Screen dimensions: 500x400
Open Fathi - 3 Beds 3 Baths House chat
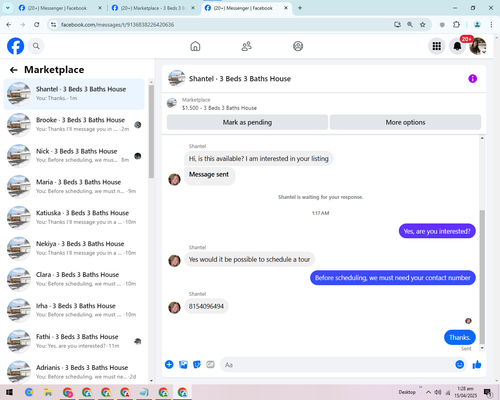point(74,341)
